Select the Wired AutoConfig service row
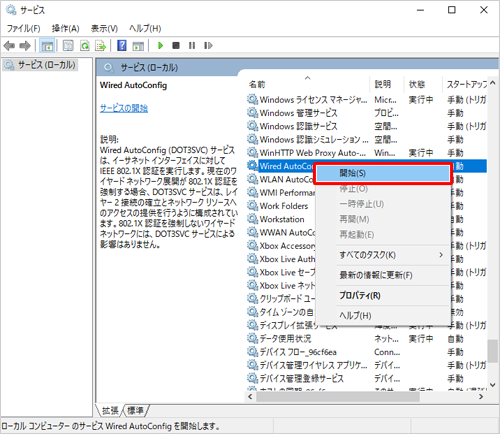500x434 pixels. click(x=286, y=166)
